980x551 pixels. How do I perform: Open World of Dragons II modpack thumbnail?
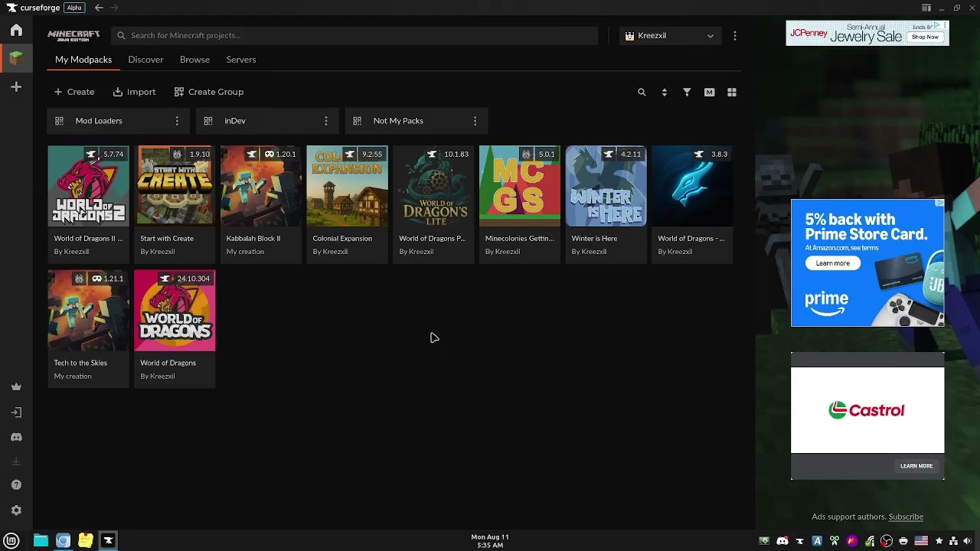point(88,186)
